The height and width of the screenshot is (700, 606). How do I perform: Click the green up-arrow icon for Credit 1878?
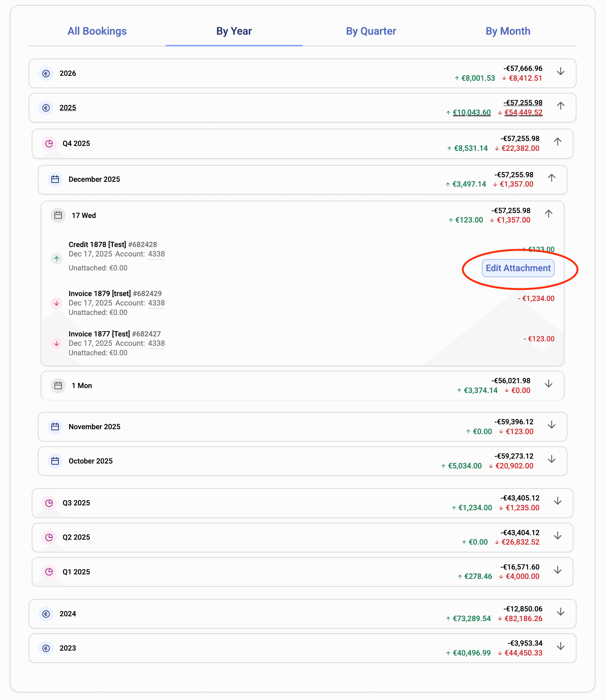(57, 259)
